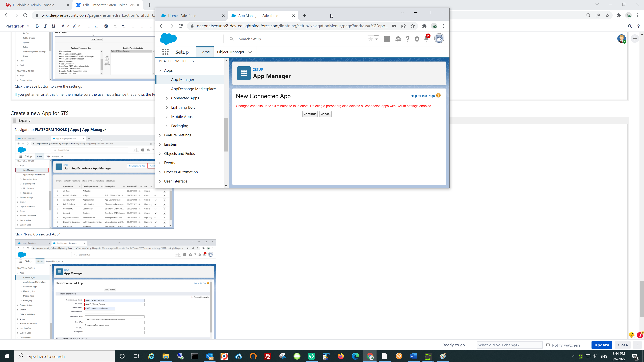Screen dimensions: 644x362
Task: Insert a task list in Confluence toolbar
Action: 106,26
